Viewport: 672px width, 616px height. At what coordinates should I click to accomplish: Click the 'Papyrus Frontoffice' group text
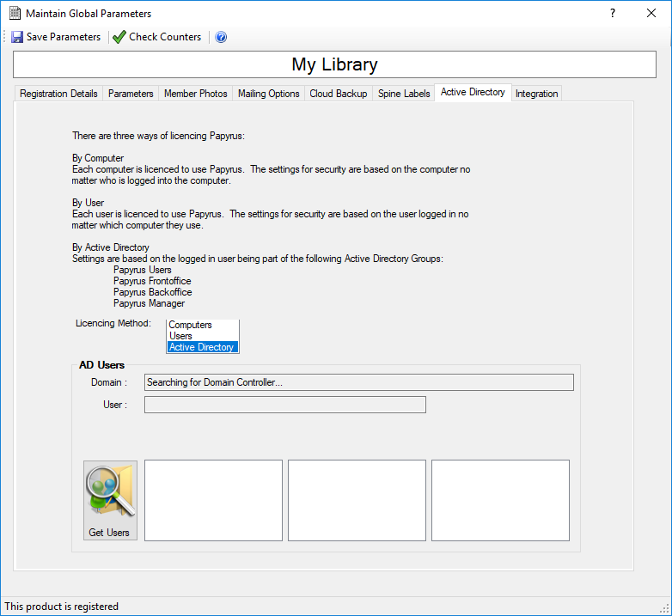(152, 281)
